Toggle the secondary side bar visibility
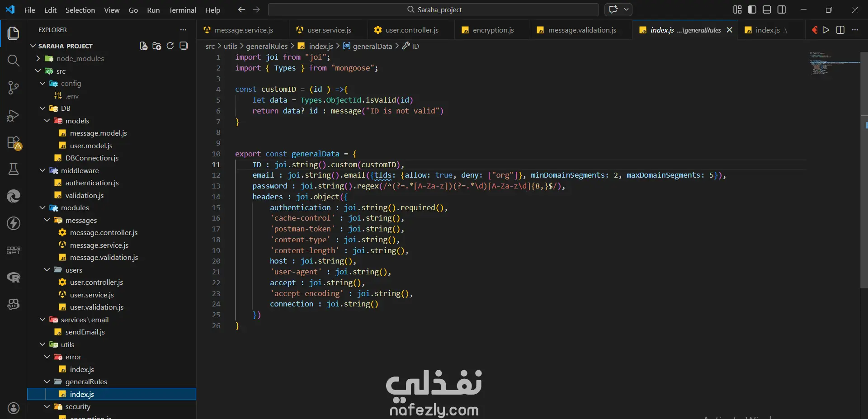868x419 pixels. [x=782, y=9]
